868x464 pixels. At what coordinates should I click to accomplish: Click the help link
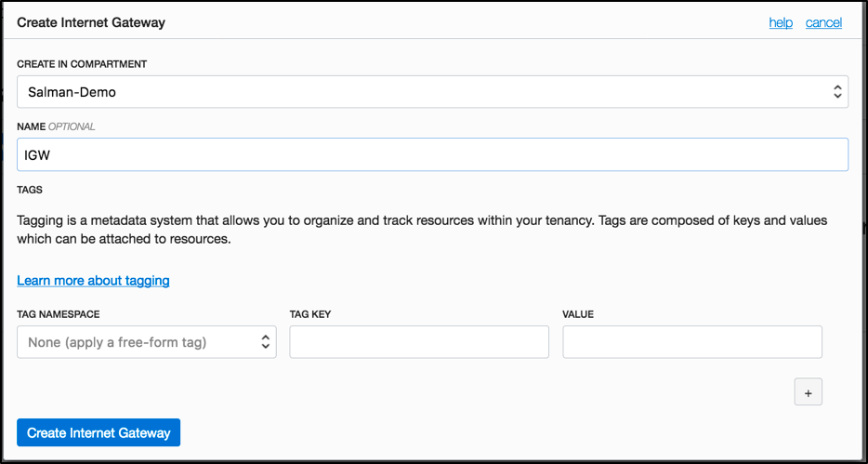tap(781, 22)
